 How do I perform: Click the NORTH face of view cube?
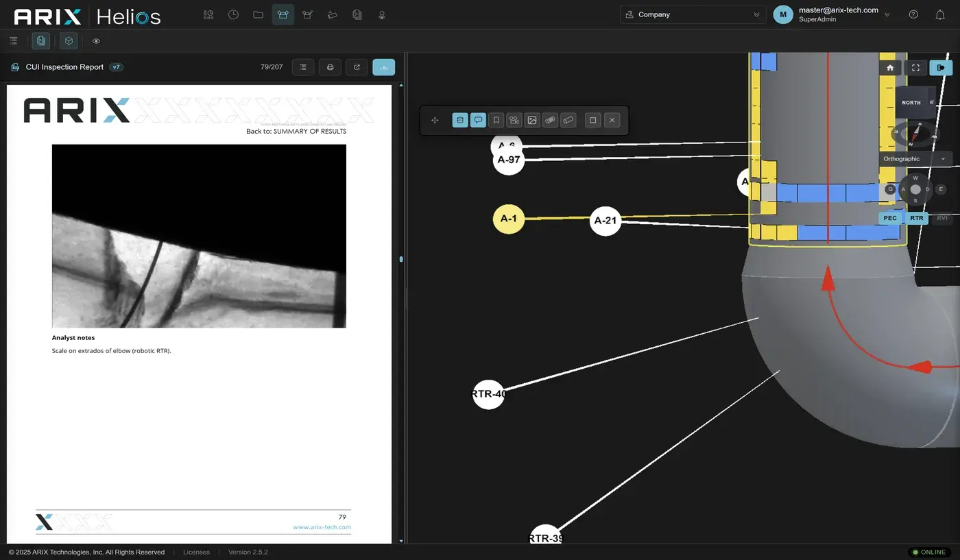coord(911,103)
